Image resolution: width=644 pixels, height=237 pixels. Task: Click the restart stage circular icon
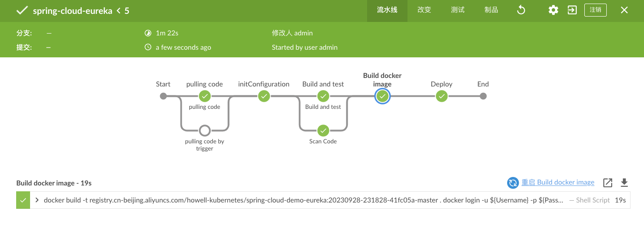(513, 183)
